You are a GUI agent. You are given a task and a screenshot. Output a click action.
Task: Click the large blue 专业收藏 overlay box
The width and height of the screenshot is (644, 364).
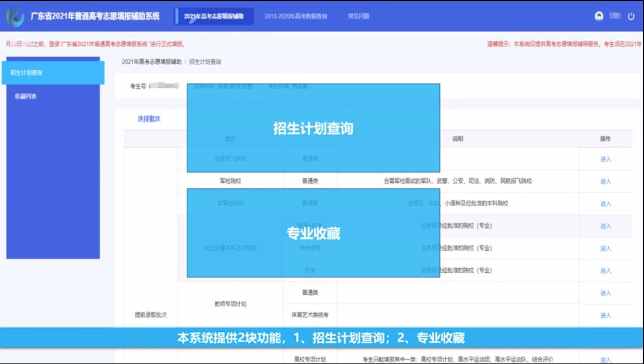tap(313, 233)
